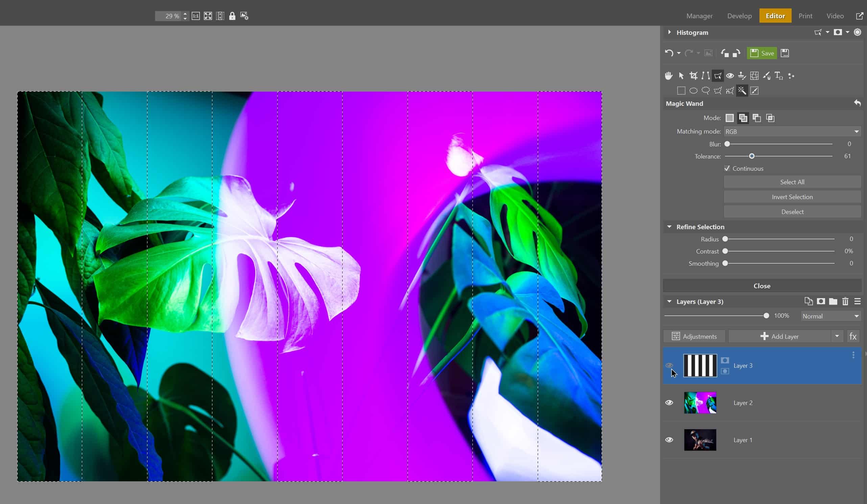Fit the whole image to screen

pos(208,16)
